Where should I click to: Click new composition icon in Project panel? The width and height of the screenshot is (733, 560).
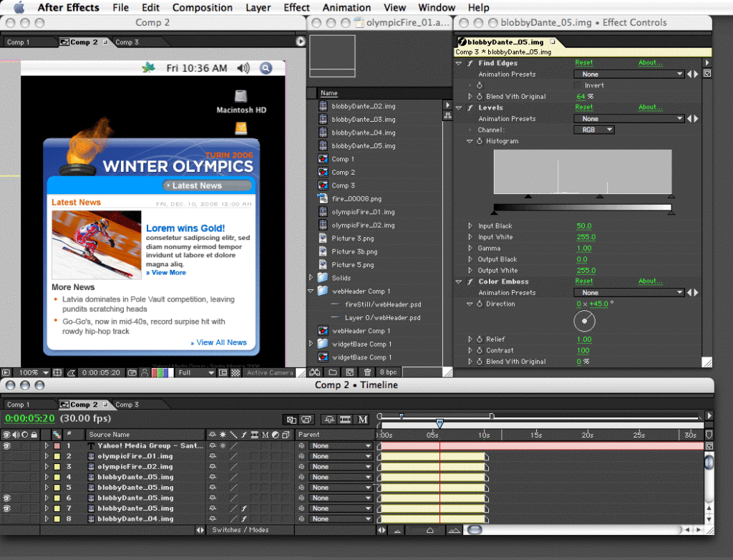click(x=350, y=372)
